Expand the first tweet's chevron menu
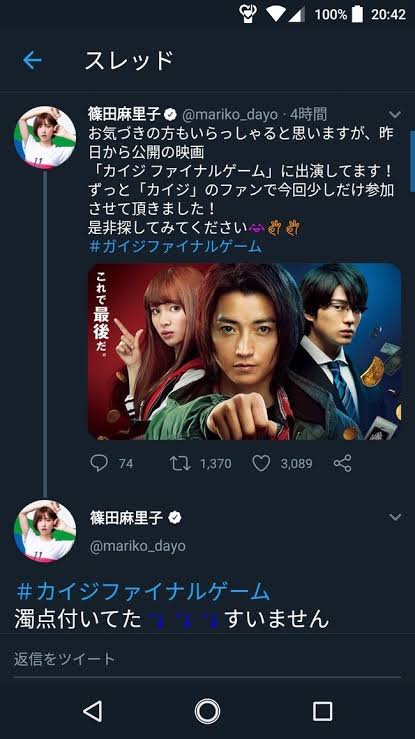Image resolution: width=415 pixels, height=739 pixels. pyautogui.click(x=395, y=114)
